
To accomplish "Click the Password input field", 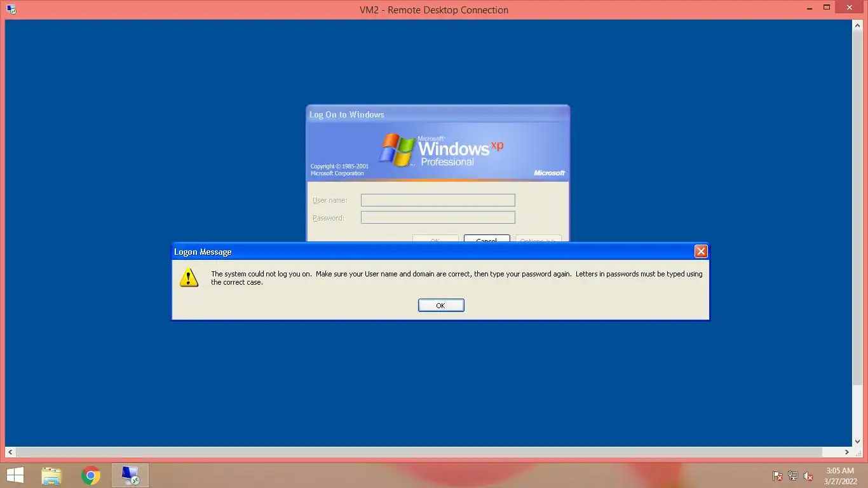I will point(438,217).
